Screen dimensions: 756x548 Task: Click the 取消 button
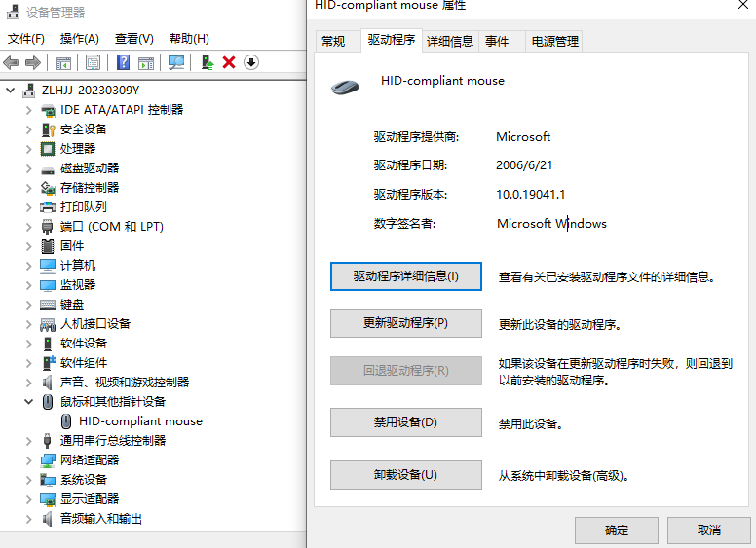(709, 530)
